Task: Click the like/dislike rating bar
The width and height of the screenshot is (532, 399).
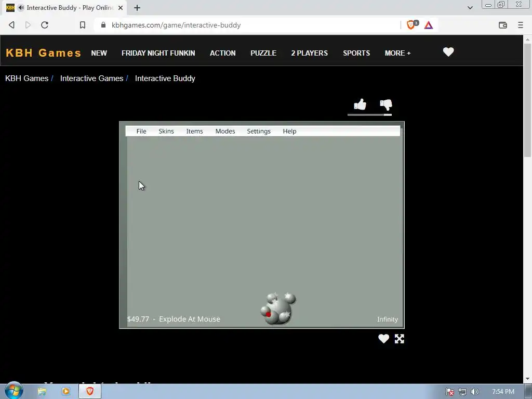Action: (x=369, y=115)
